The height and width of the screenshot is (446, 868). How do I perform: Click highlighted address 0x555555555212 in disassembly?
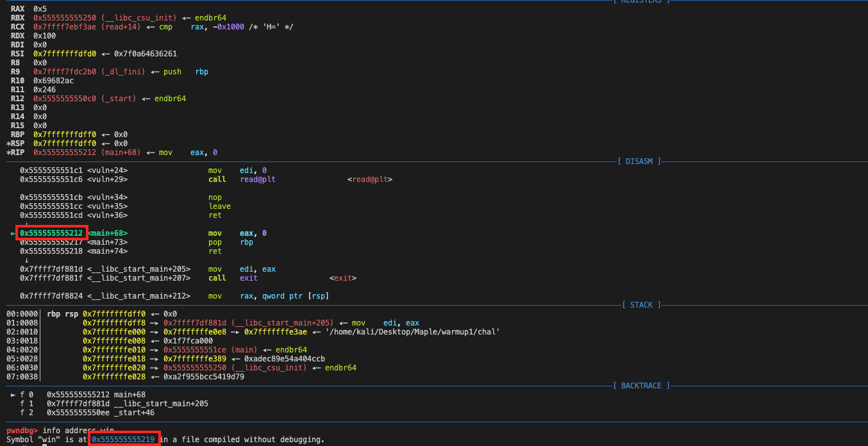51,233
